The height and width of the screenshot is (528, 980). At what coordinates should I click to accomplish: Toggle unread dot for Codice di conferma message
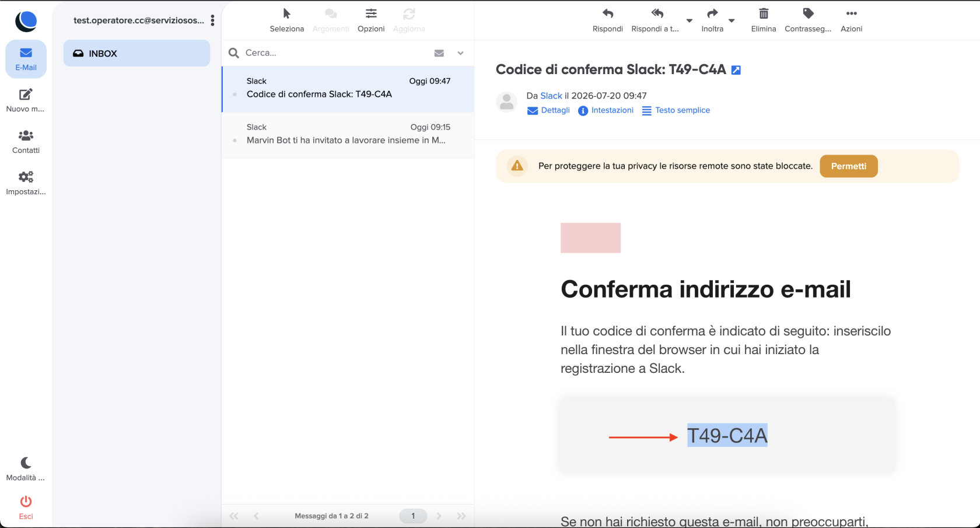click(235, 94)
